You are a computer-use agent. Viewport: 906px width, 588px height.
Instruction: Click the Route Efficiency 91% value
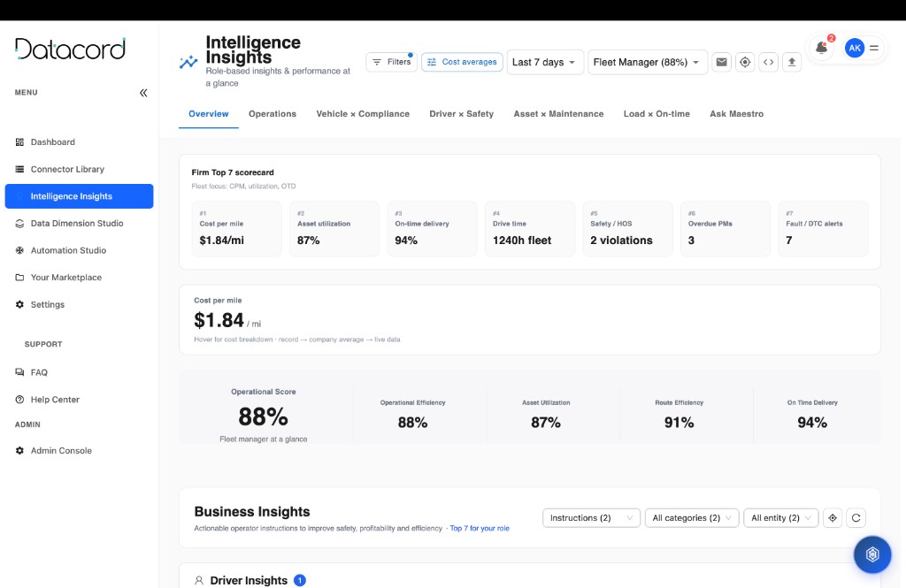coord(679,423)
